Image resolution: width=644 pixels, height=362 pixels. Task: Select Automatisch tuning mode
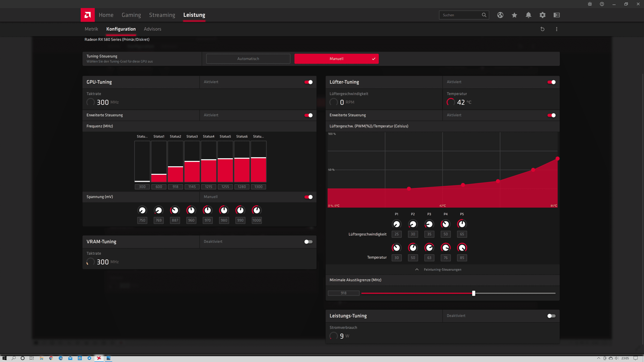(248, 59)
